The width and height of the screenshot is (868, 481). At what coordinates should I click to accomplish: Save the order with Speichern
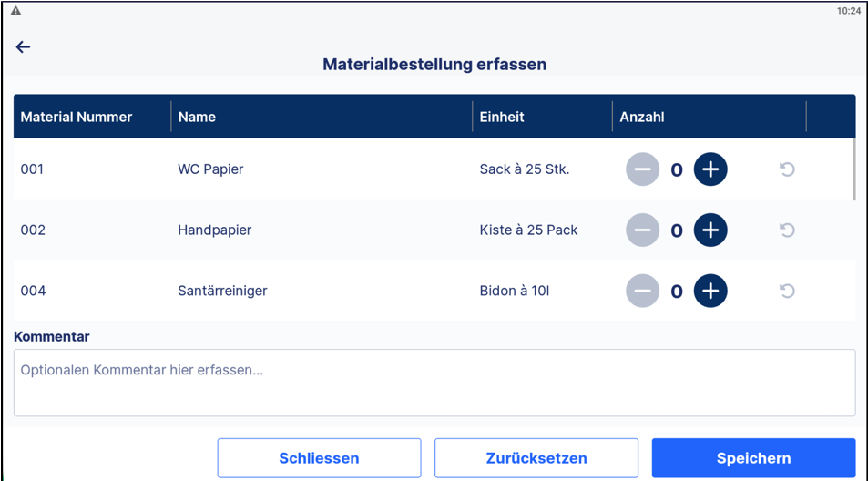(753, 458)
